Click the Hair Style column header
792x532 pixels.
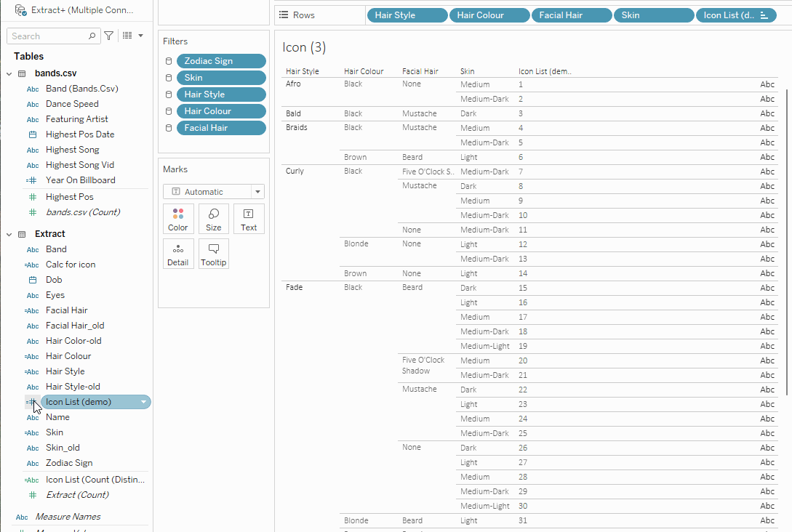(302, 72)
